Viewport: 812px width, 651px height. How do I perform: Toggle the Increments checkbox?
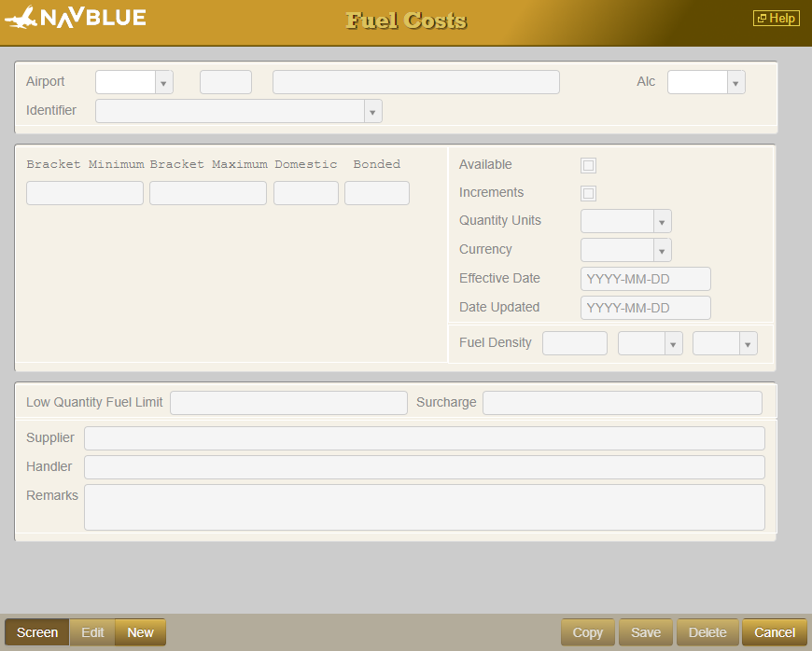pyautogui.click(x=588, y=194)
